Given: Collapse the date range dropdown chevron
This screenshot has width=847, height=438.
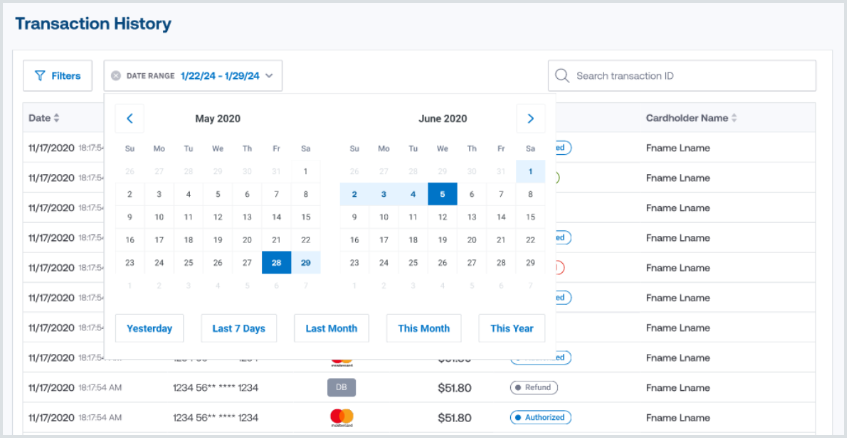Looking at the screenshot, I should (x=273, y=76).
